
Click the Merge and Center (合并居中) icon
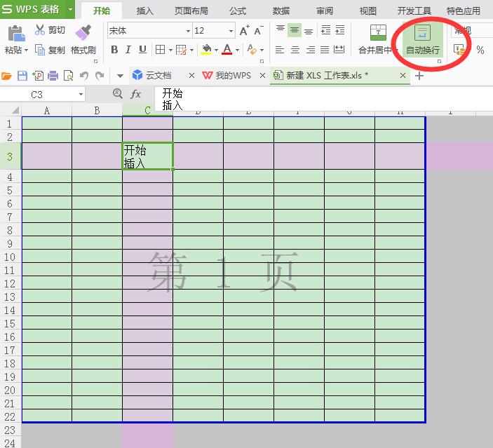[378, 33]
